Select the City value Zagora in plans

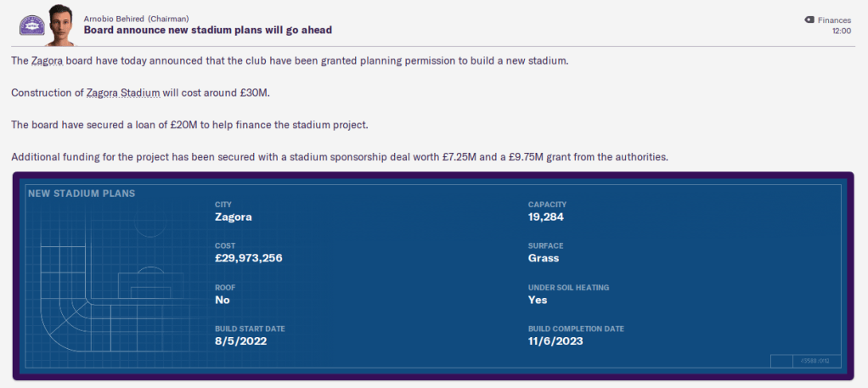point(234,216)
